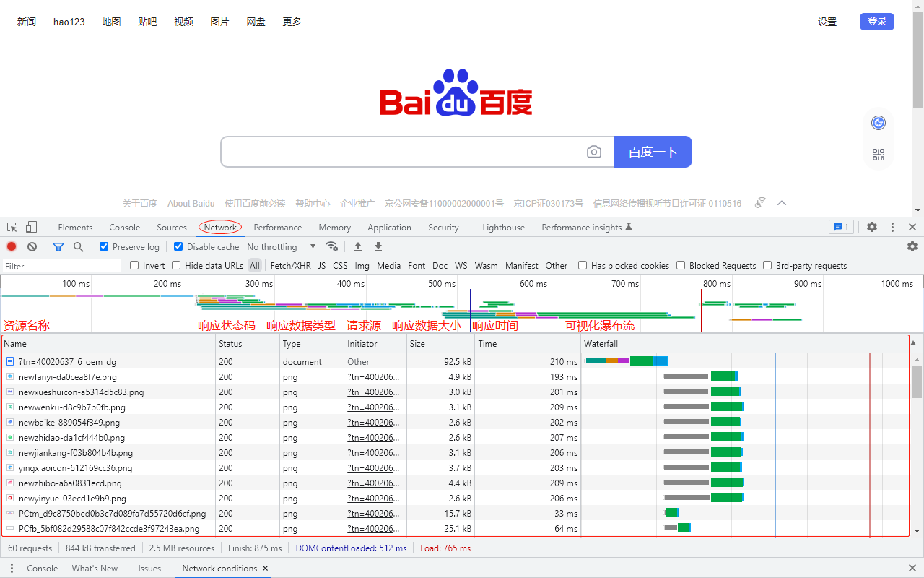
Task: Open network conditions wifi icon
Action: click(x=332, y=246)
